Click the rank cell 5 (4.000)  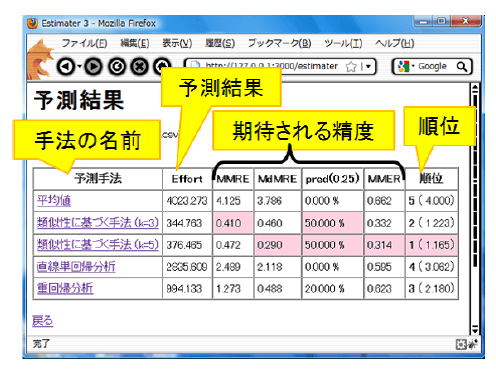pyautogui.click(x=431, y=201)
